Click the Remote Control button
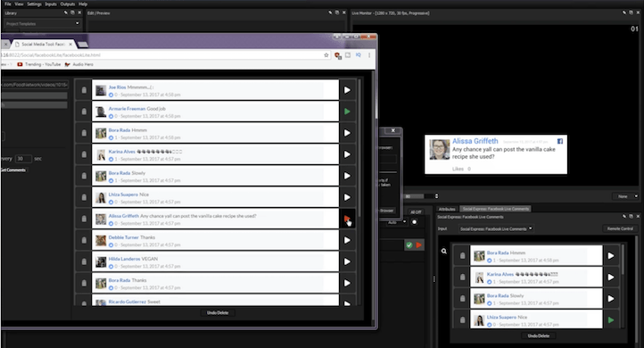The height and width of the screenshot is (348, 644). (x=620, y=228)
